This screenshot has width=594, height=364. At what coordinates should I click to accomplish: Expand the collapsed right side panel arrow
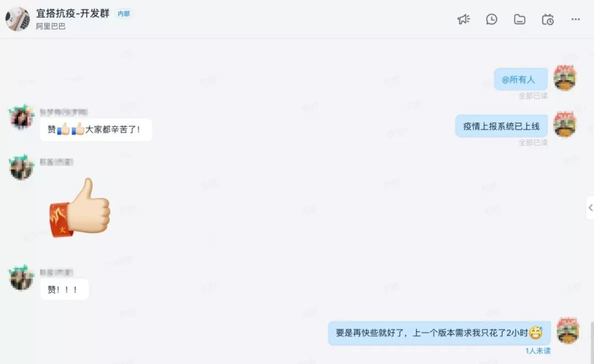click(x=590, y=207)
